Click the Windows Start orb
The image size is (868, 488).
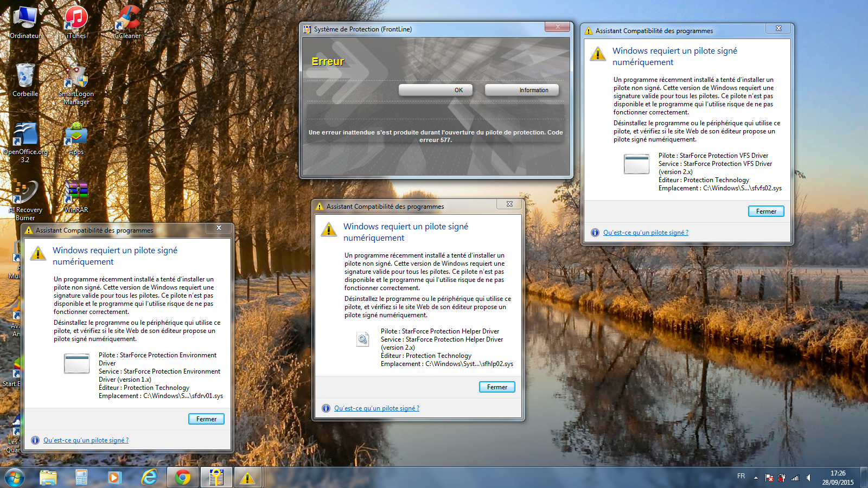[15, 478]
